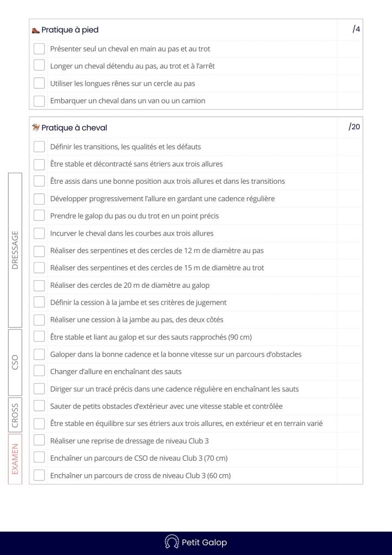The image size is (392, 555).
Task: Check 'Définir les transitions, les qualités' box
Action: click(39, 147)
